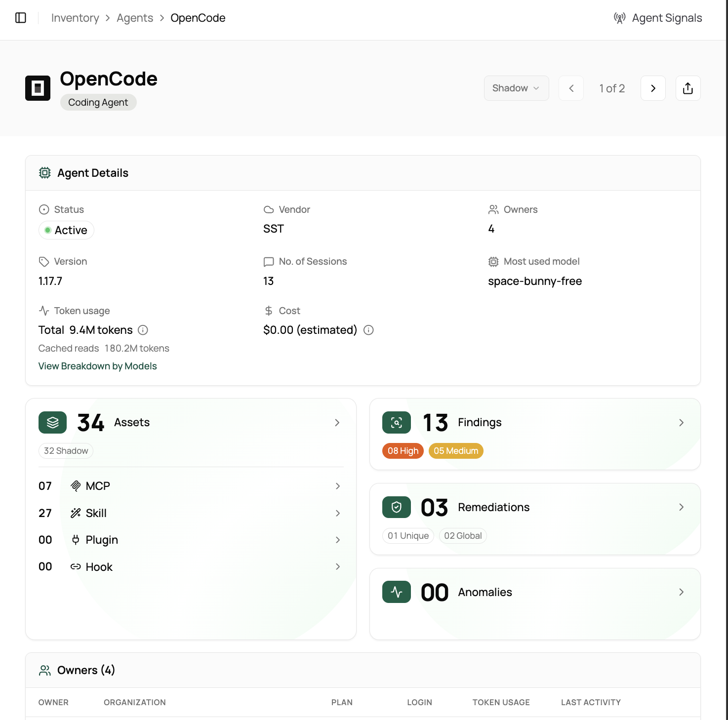Click the 08 High findings badge
The image size is (728, 720).
pyautogui.click(x=403, y=451)
